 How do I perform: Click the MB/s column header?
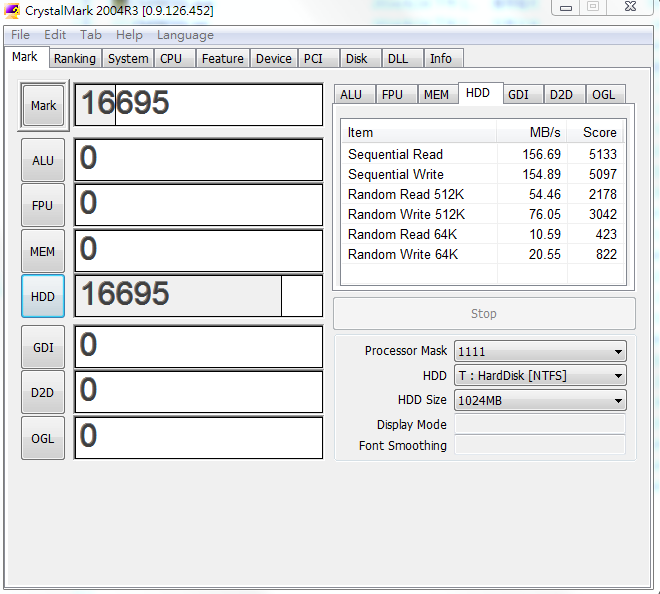(532, 132)
